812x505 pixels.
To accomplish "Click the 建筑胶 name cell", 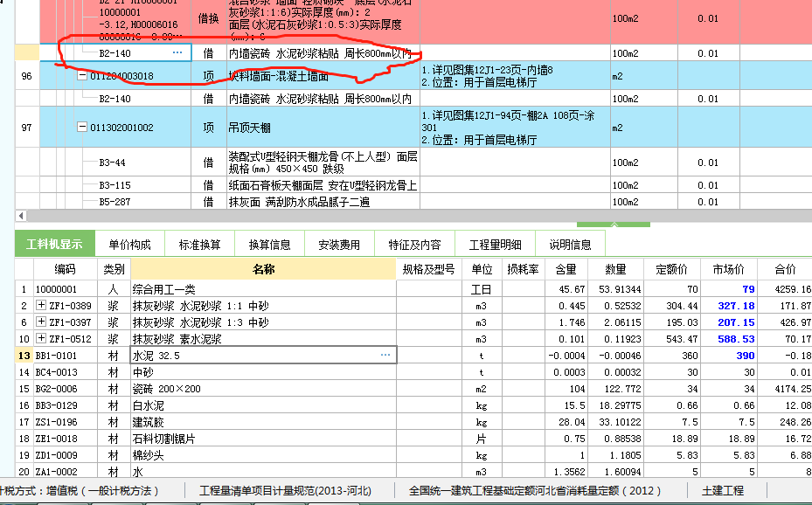I will (x=263, y=422).
